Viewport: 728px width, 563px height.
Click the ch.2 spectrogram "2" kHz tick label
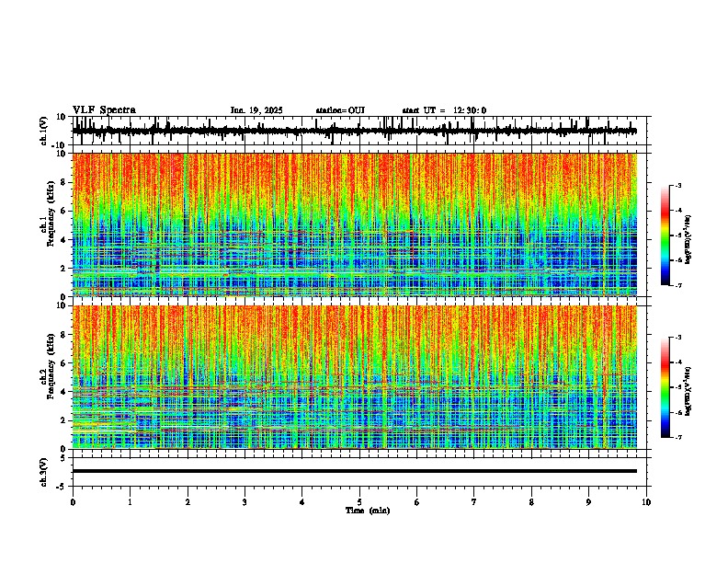[64, 420]
